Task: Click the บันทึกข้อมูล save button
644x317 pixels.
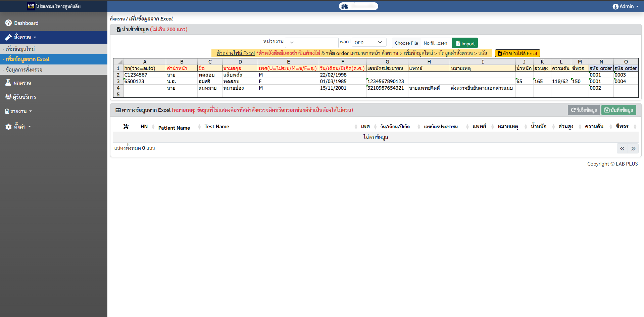Action: pos(618,110)
